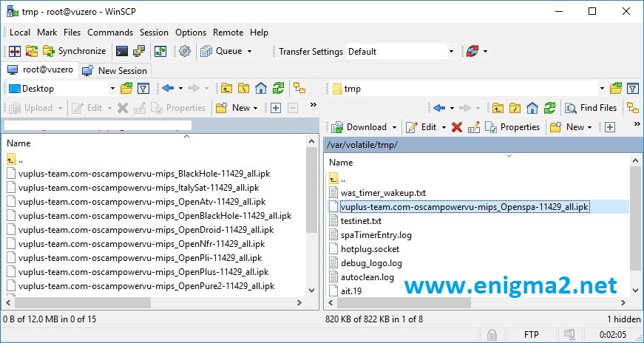Click the reconnect session icon
644x343 pixels.
click(x=472, y=51)
